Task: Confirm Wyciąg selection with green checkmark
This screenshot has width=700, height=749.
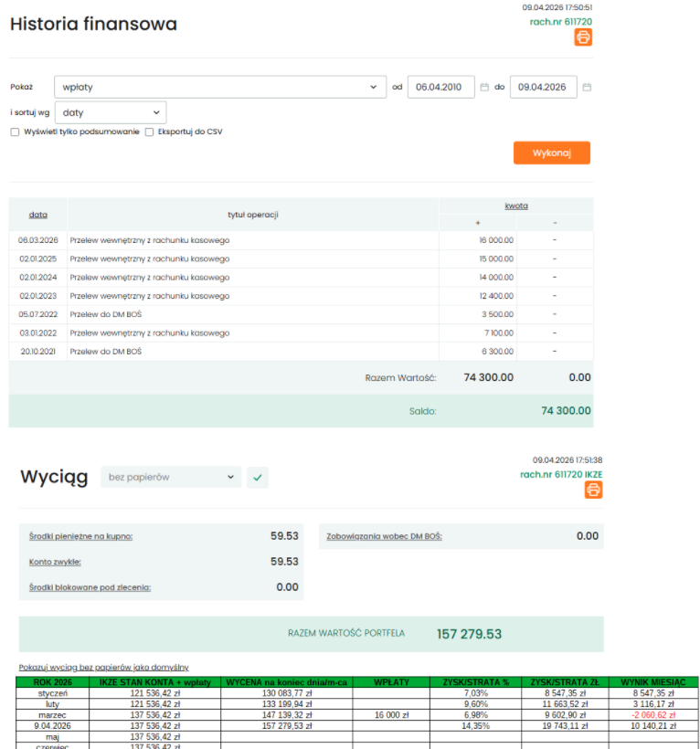Action: [258, 477]
